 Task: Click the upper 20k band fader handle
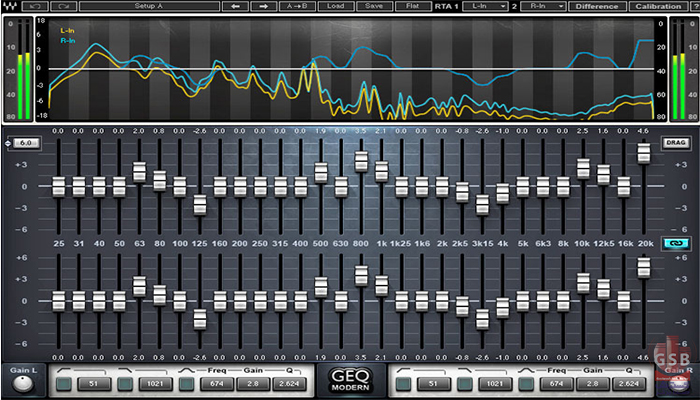[644, 151]
